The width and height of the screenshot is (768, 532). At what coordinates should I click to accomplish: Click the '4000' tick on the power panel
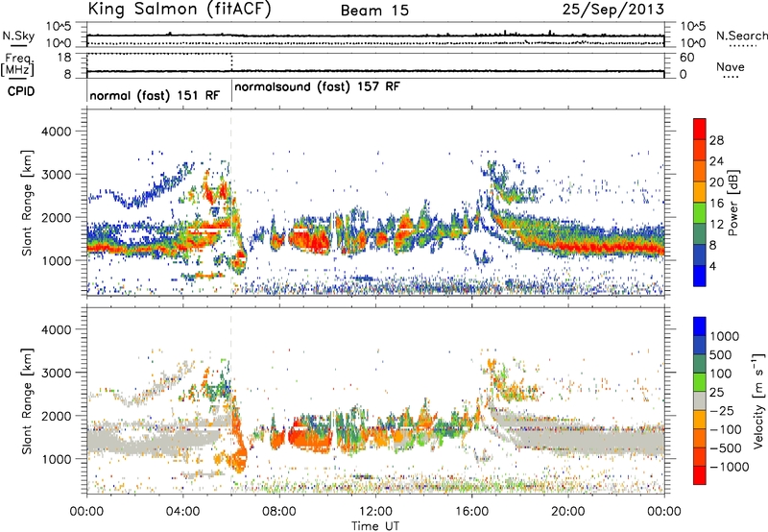coord(56,132)
